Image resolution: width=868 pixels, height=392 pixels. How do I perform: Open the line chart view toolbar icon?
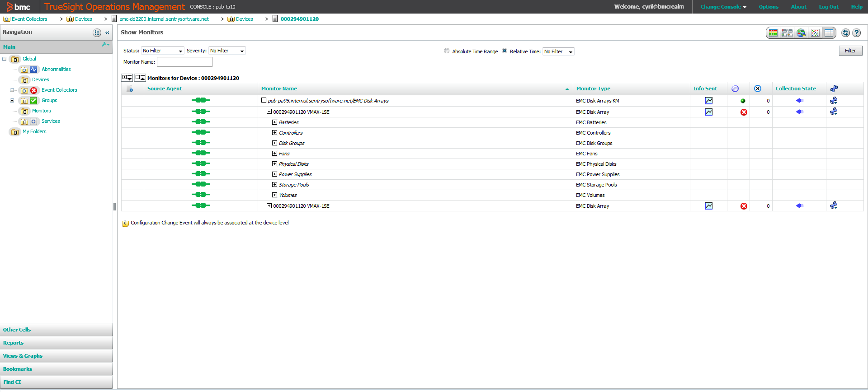815,33
